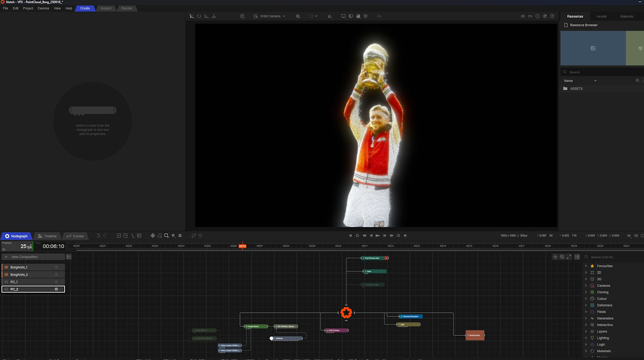
Task: Expand the 3D node category
Action: [586, 279]
